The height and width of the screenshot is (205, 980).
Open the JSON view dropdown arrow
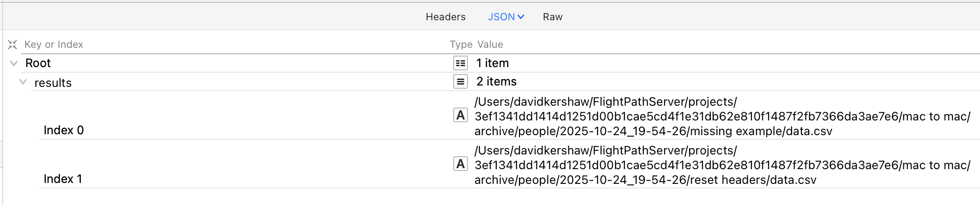[521, 17]
